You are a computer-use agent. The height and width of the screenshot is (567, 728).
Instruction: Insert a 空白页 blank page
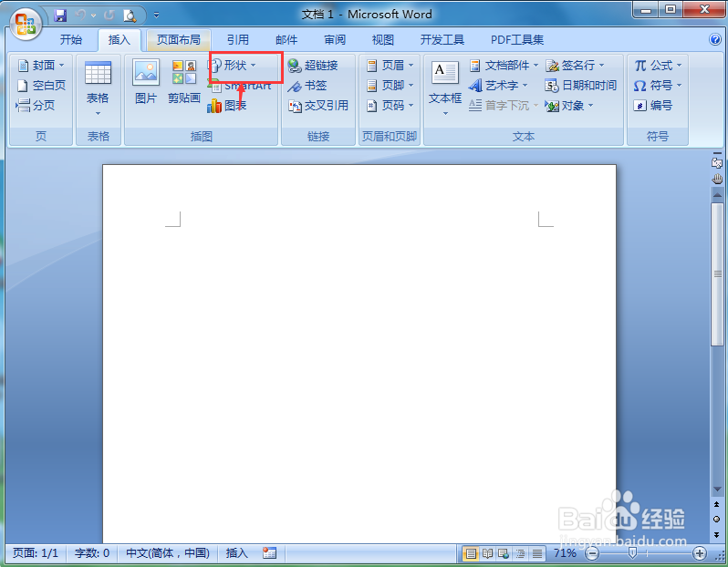41,86
